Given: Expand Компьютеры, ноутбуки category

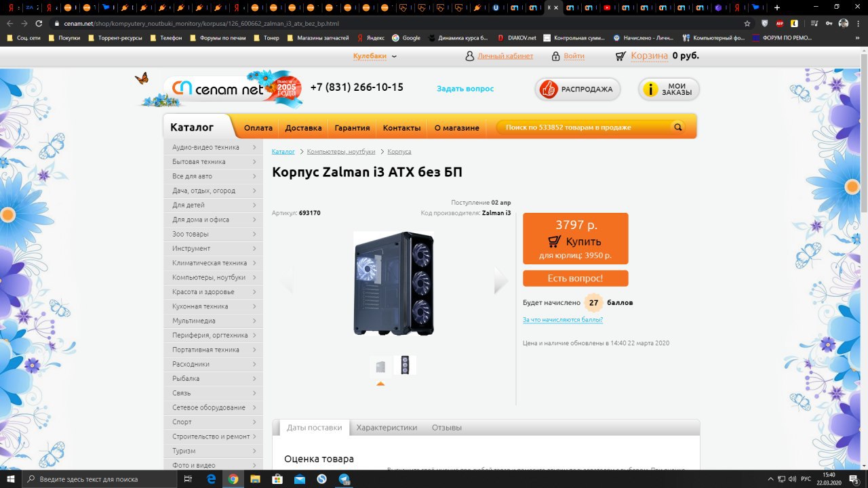Looking at the screenshot, I should click(x=213, y=277).
